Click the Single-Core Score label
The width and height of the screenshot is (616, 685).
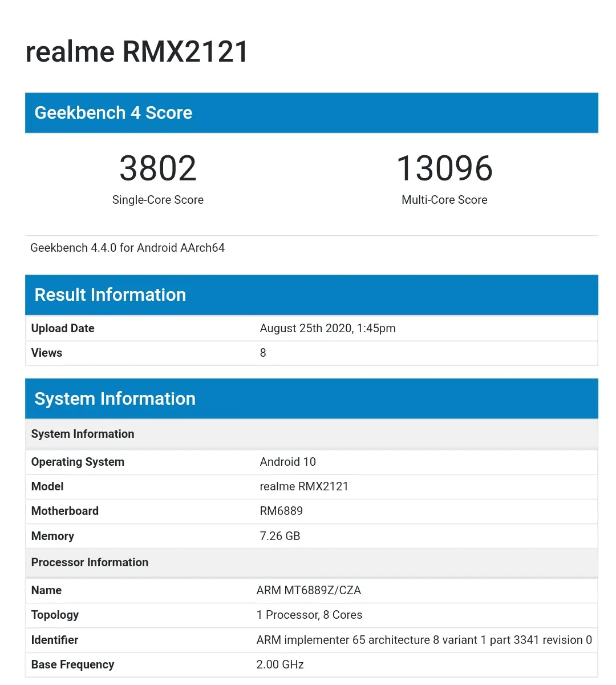click(158, 200)
